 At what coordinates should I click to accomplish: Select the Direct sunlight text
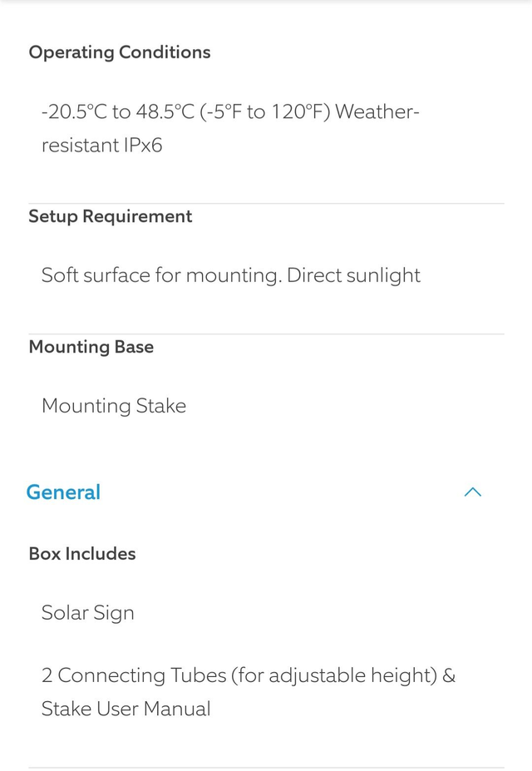pyautogui.click(x=354, y=276)
